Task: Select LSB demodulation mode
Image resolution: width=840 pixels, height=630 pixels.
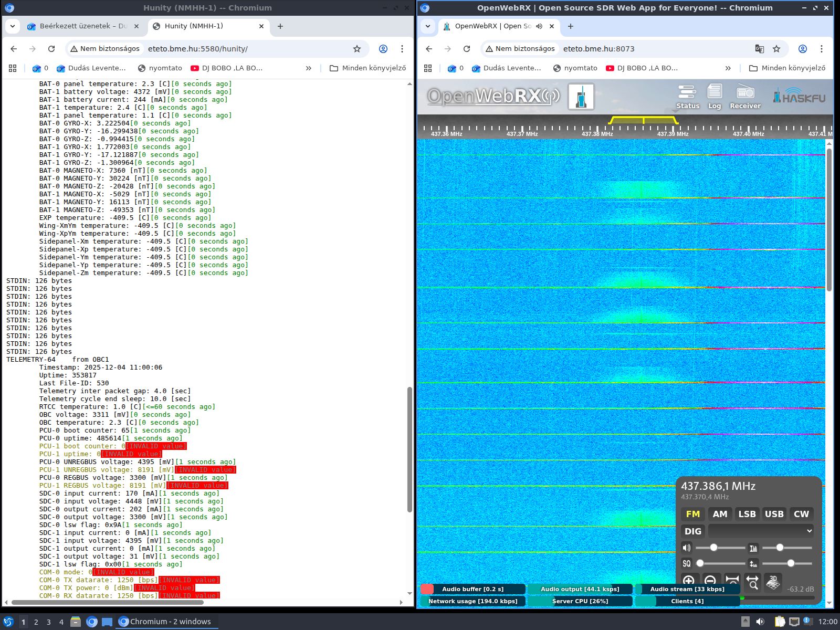Action: point(747,514)
